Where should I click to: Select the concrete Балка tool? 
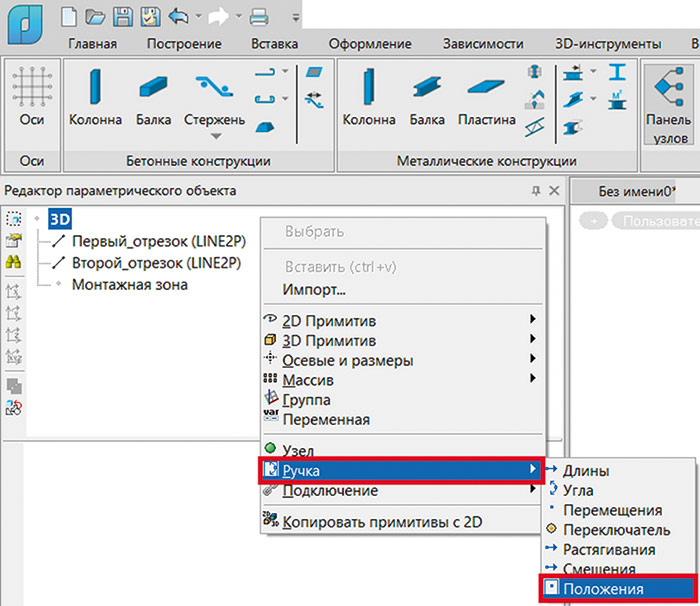(x=152, y=86)
